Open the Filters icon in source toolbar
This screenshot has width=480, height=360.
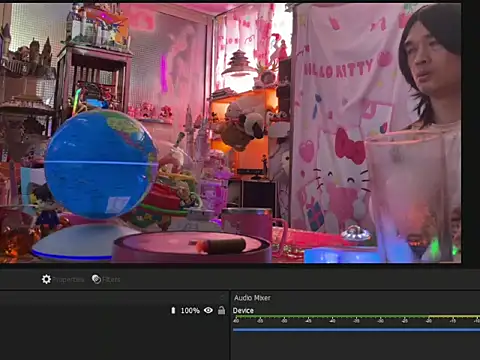click(x=96, y=279)
